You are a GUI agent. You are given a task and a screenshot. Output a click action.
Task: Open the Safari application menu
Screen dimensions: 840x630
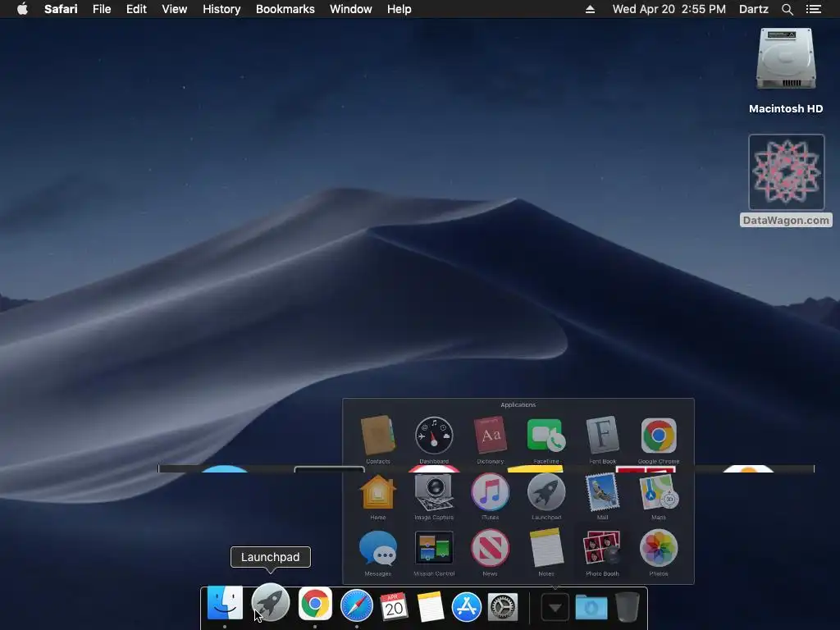tap(61, 9)
